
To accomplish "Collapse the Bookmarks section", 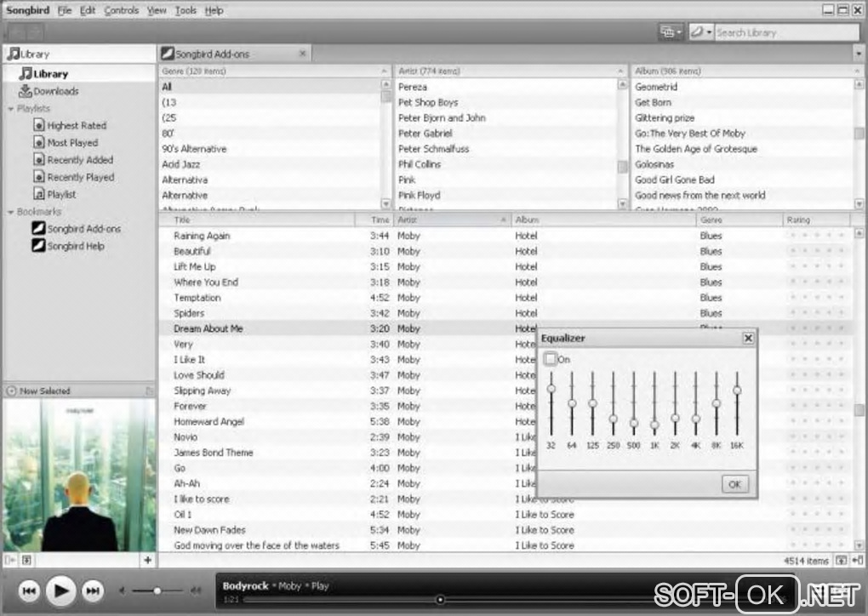I will (x=10, y=212).
